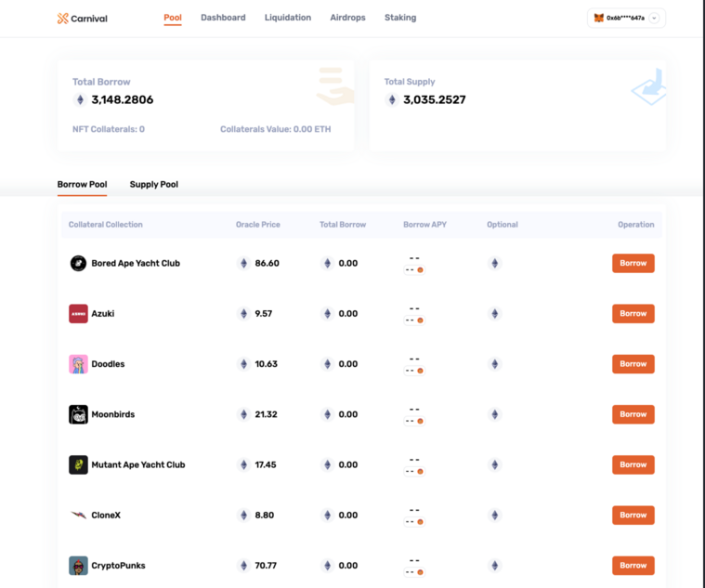Image resolution: width=705 pixels, height=588 pixels.
Task: Click the CryptoPunks collection avatar
Action: click(78, 565)
